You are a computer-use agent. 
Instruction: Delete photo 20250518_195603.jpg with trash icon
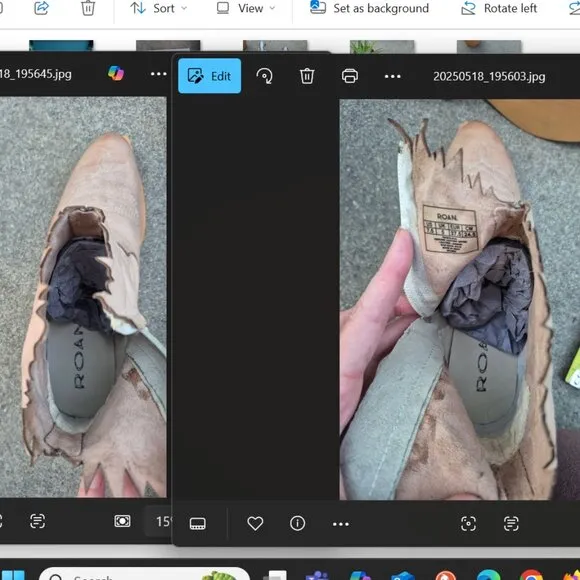pyautogui.click(x=307, y=76)
